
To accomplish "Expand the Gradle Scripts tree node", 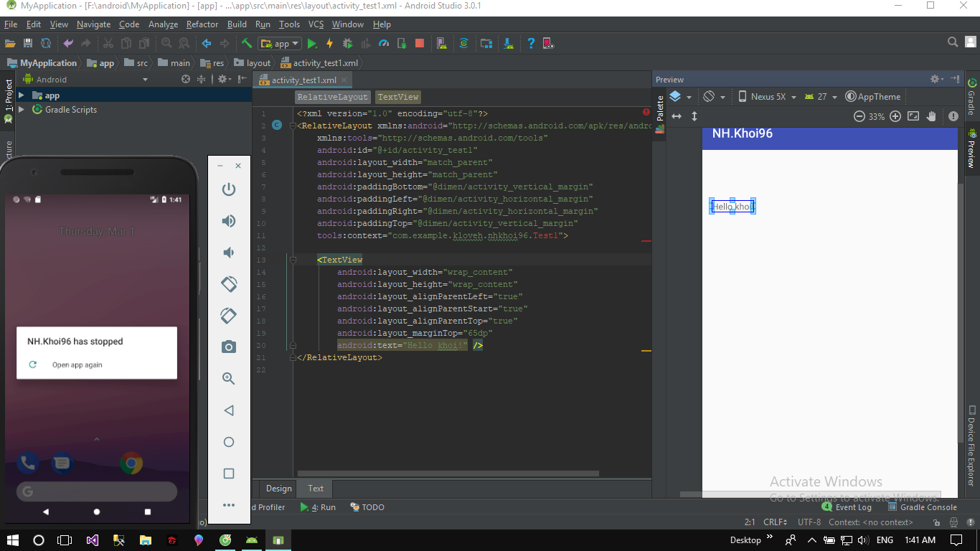I will click(22, 110).
